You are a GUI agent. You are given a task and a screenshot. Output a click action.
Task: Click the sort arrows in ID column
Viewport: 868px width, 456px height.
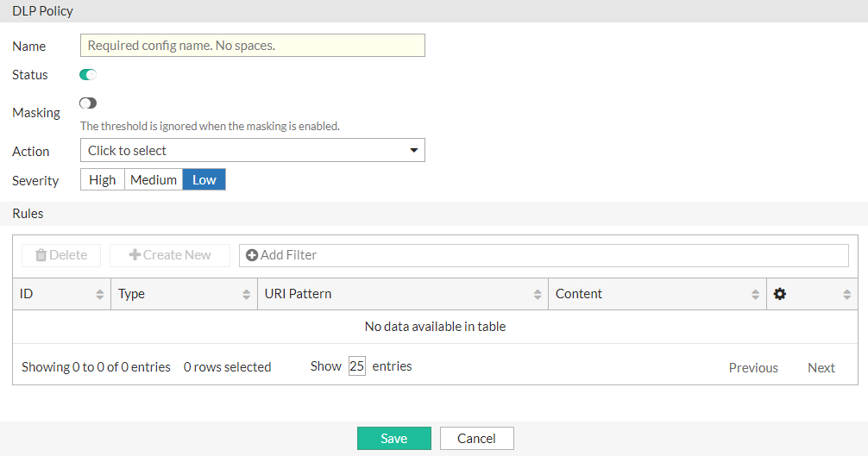[100, 295]
